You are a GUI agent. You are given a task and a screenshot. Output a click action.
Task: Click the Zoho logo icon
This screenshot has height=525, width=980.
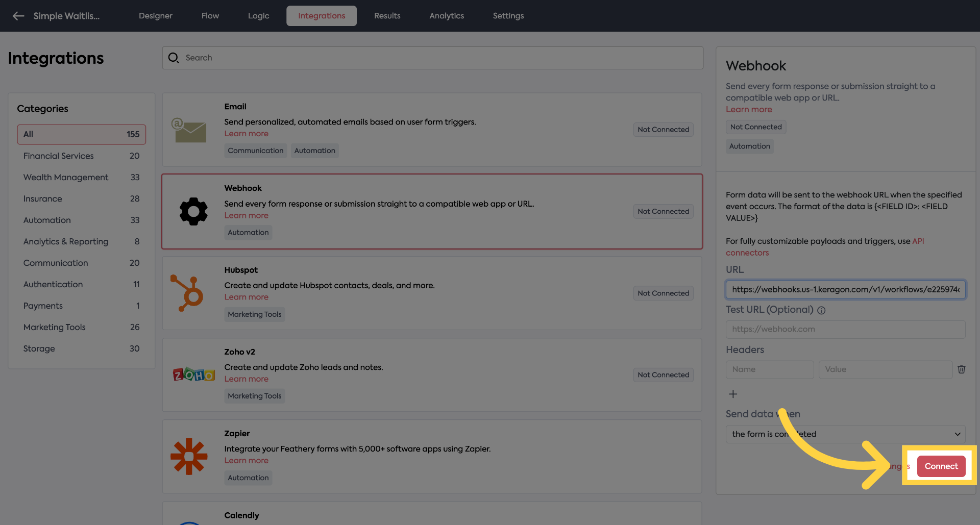click(x=193, y=375)
